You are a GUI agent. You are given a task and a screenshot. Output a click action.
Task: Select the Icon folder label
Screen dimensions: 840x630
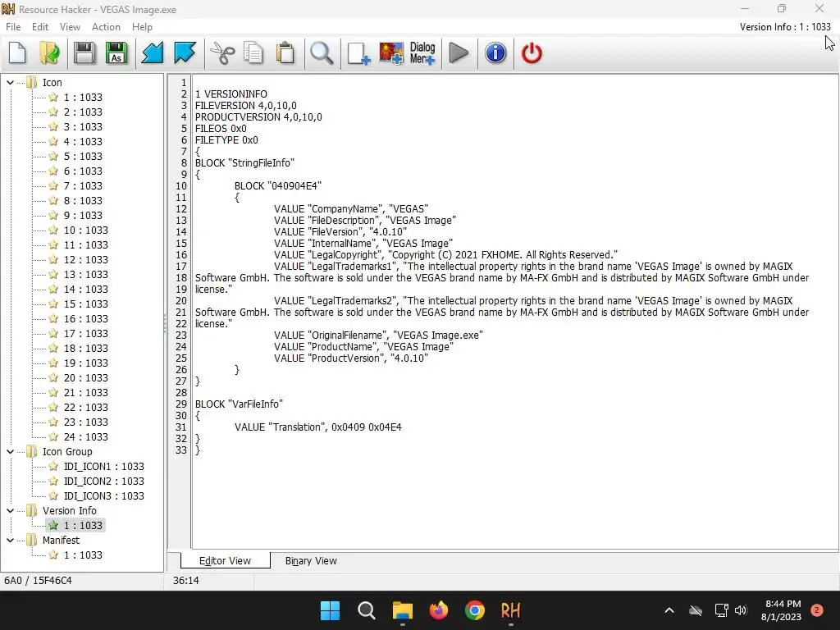coord(52,83)
